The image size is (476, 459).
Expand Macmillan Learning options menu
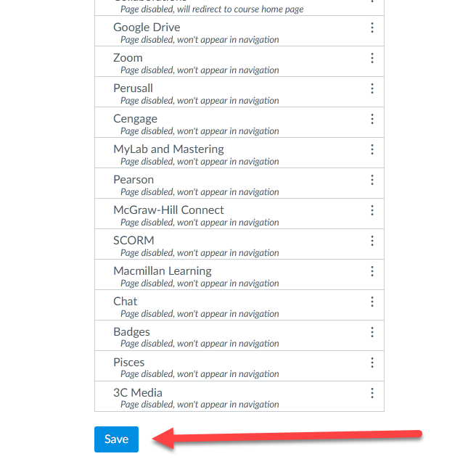click(x=372, y=271)
